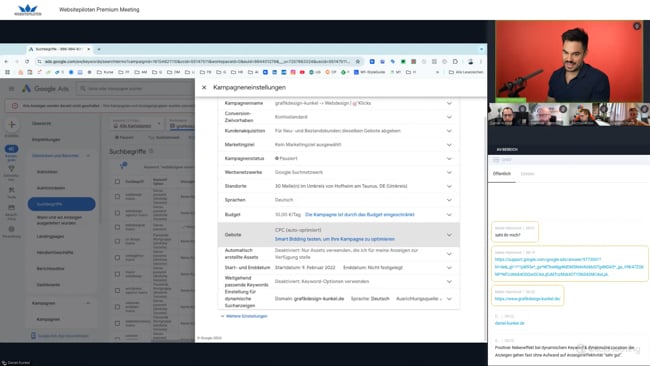
Task: Click the Google Ads logo
Action: point(45,89)
